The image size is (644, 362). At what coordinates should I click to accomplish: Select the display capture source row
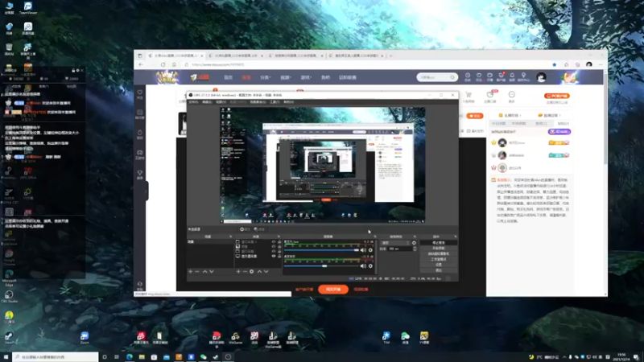click(x=258, y=256)
